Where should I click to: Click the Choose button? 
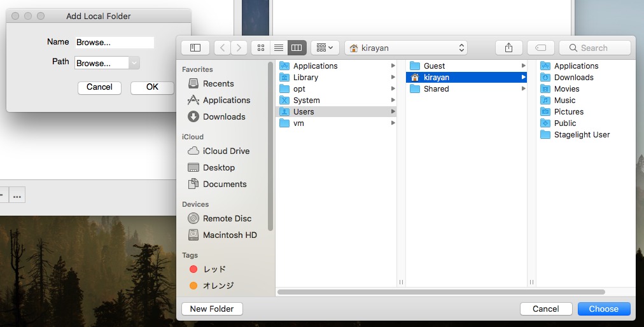[x=604, y=309]
